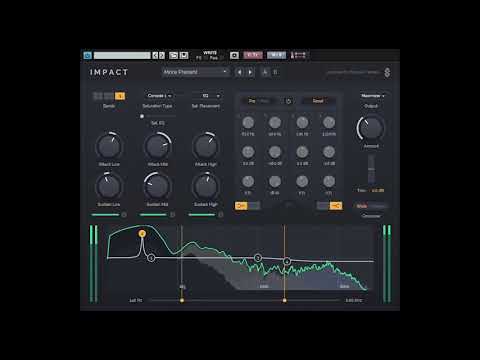Go to previous host preset arrow
480x360 pixels.
pos(155,55)
